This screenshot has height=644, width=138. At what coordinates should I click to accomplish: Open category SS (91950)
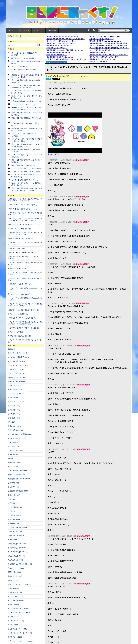pyautogui.click(x=12, y=349)
